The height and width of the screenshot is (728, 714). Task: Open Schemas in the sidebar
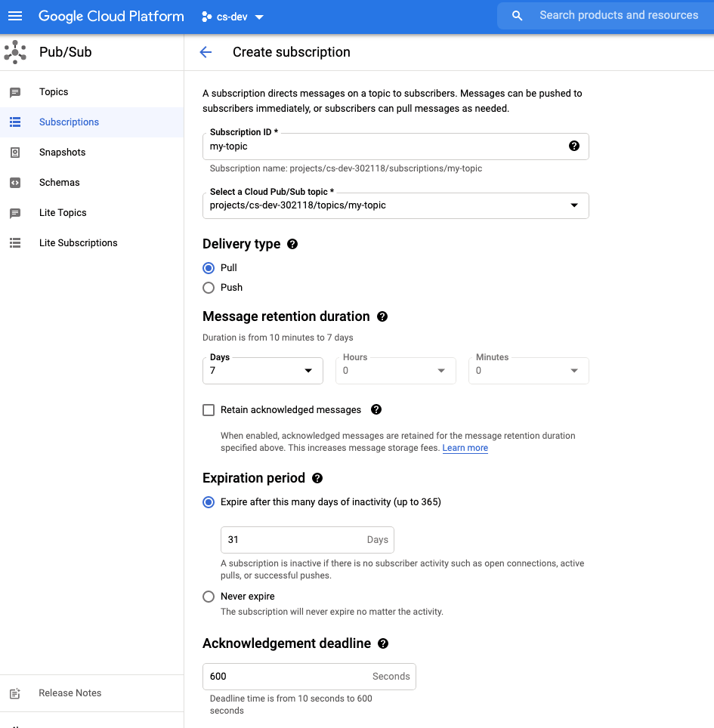click(x=92, y=183)
